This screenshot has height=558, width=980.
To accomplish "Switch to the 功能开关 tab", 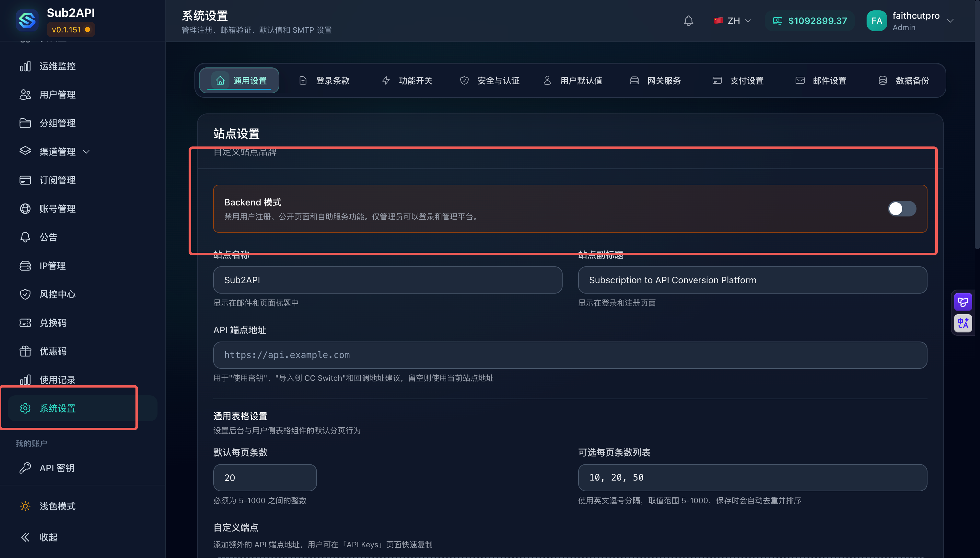I will click(x=407, y=80).
